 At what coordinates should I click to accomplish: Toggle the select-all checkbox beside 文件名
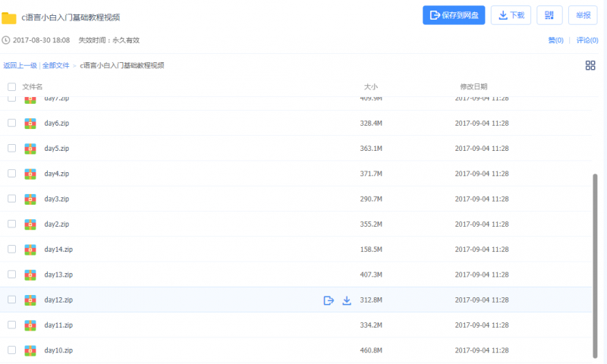click(x=11, y=87)
